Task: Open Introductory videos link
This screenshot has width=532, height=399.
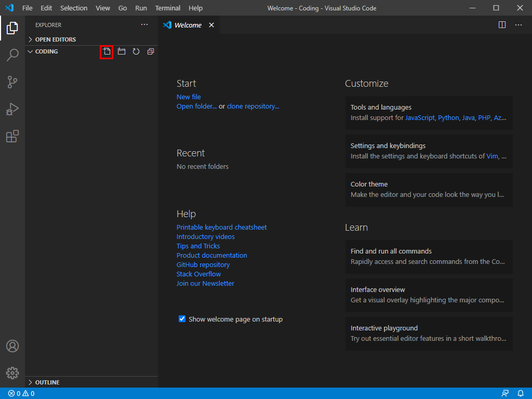Action: pyautogui.click(x=206, y=236)
